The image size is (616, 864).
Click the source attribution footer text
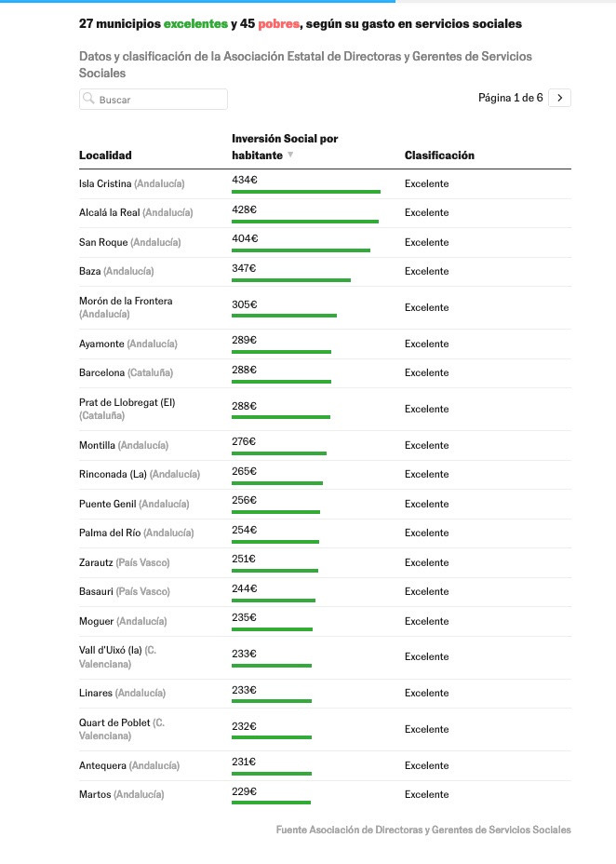click(423, 830)
